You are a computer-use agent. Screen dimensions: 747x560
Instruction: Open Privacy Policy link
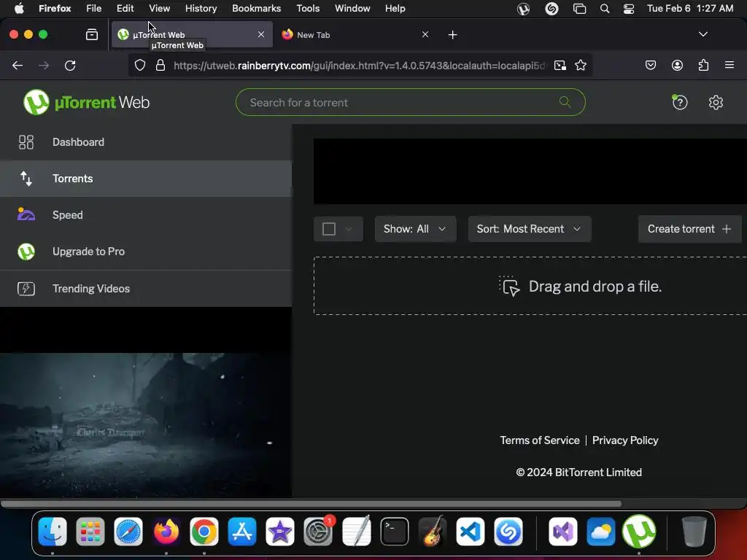click(625, 440)
